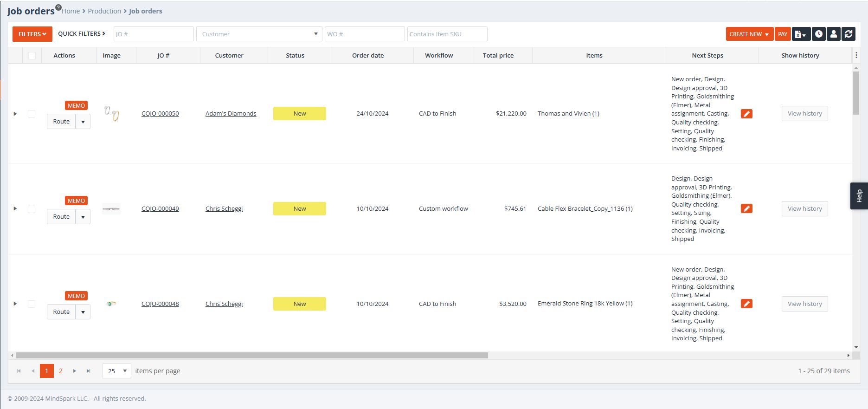868x409 pixels.
Task: Click the user profile icon button
Action: click(834, 34)
